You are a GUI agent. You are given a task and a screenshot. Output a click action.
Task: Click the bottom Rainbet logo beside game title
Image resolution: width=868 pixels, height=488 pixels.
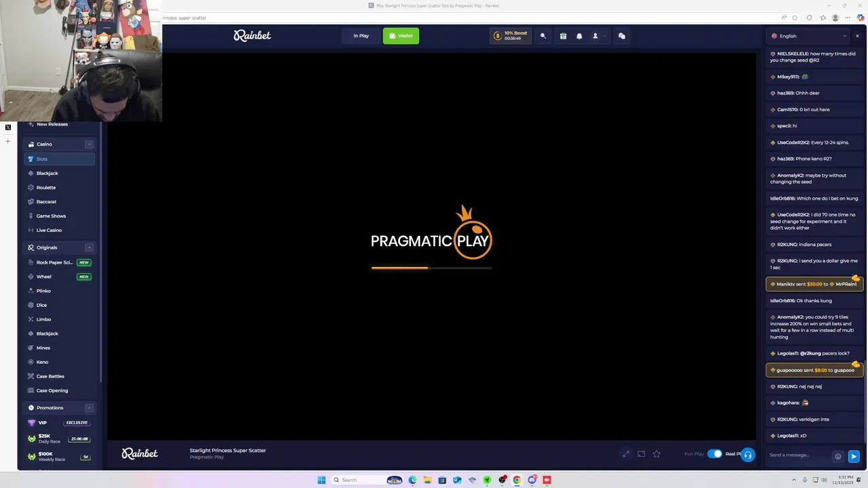coord(140,453)
